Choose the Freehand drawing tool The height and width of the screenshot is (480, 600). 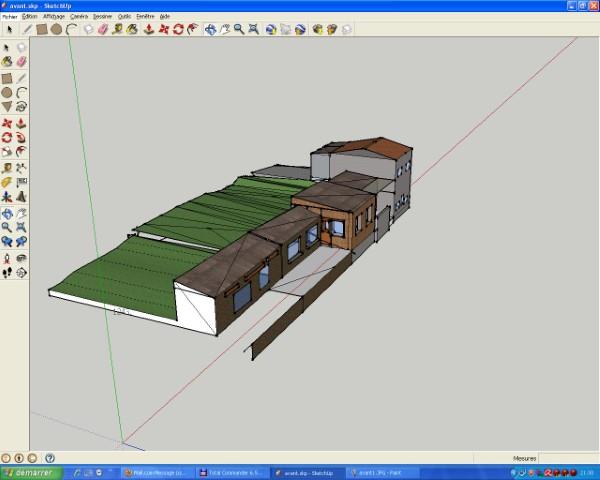[x=21, y=106]
